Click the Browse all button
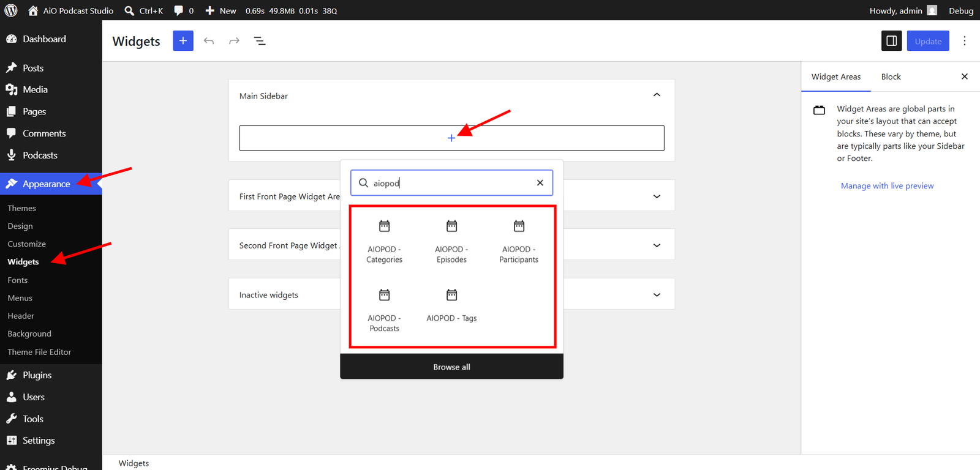 click(x=452, y=367)
